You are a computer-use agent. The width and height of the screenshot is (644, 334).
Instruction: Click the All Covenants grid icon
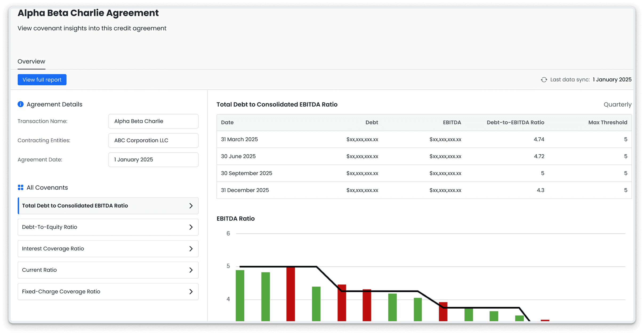coord(21,188)
